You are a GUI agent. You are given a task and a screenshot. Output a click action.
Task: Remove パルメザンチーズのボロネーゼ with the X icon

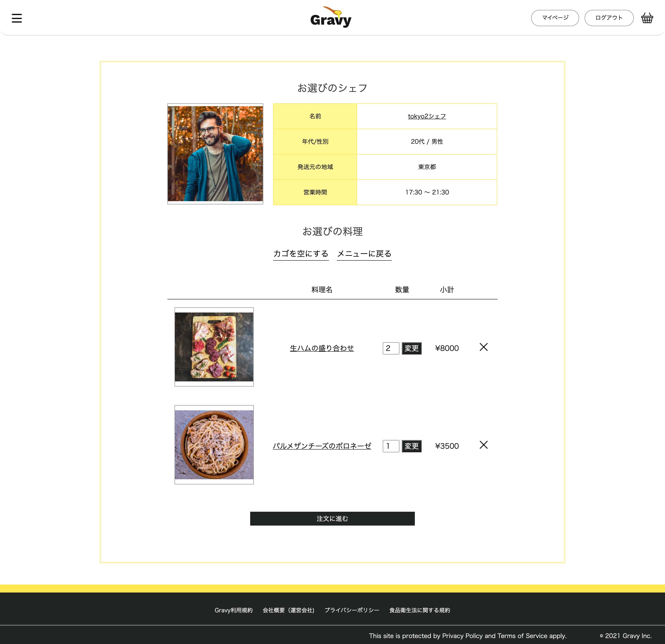(x=484, y=445)
